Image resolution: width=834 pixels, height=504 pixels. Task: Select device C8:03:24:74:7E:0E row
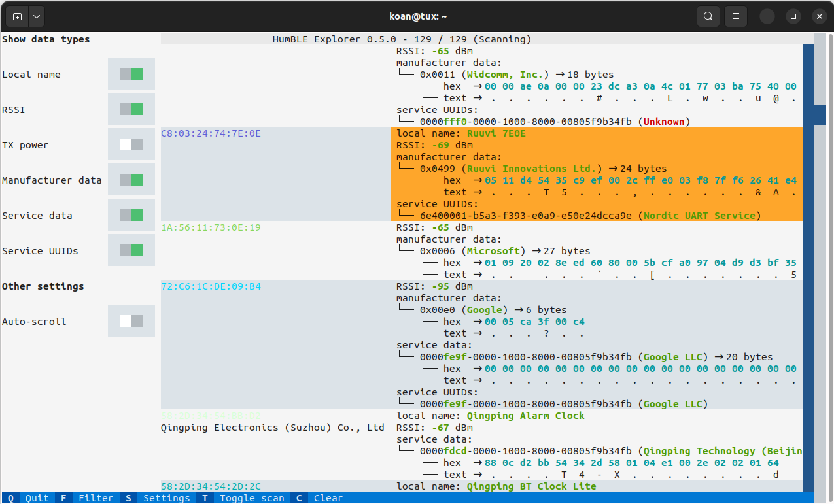pos(481,174)
